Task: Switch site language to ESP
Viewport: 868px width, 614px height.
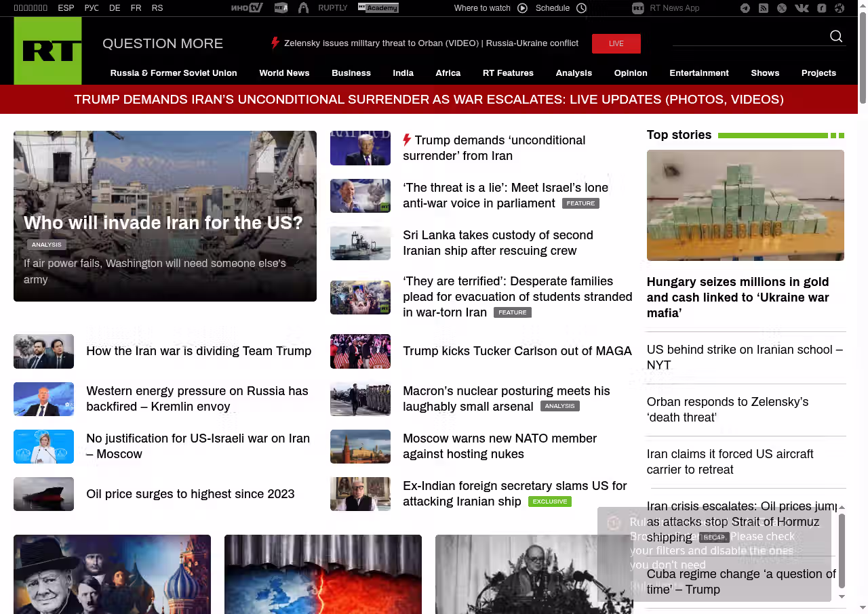Action: pos(66,8)
